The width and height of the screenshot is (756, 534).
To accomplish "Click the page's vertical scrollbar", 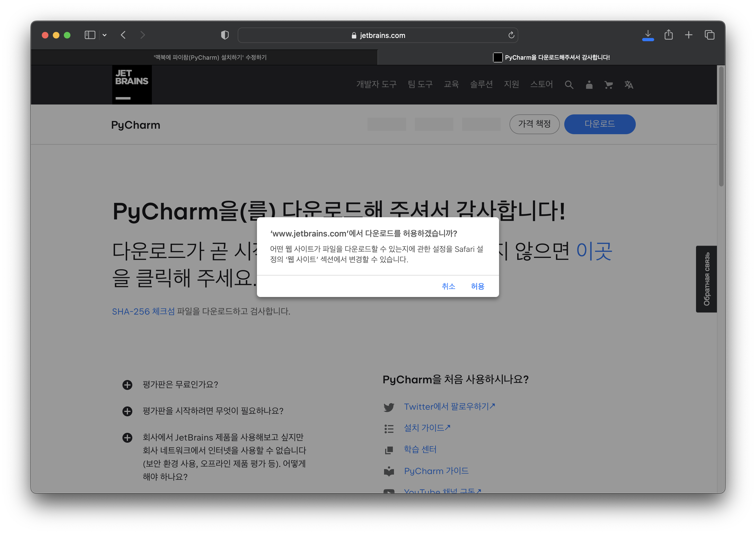I will tap(721, 127).
